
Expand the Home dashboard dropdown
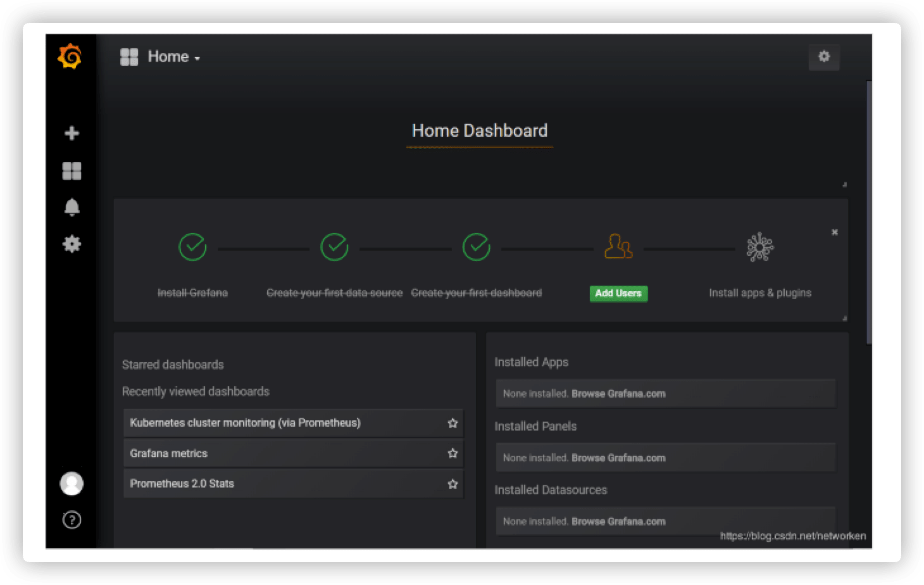click(x=174, y=57)
